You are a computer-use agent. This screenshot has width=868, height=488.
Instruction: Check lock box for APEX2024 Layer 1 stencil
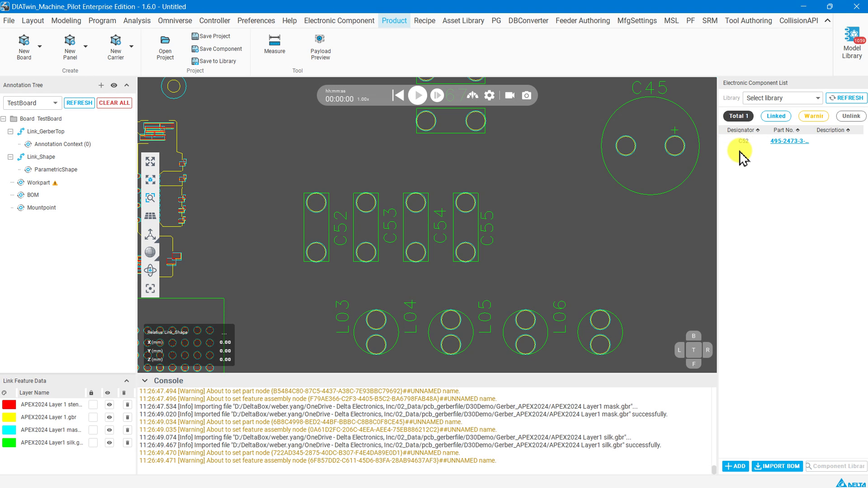[x=93, y=404]
